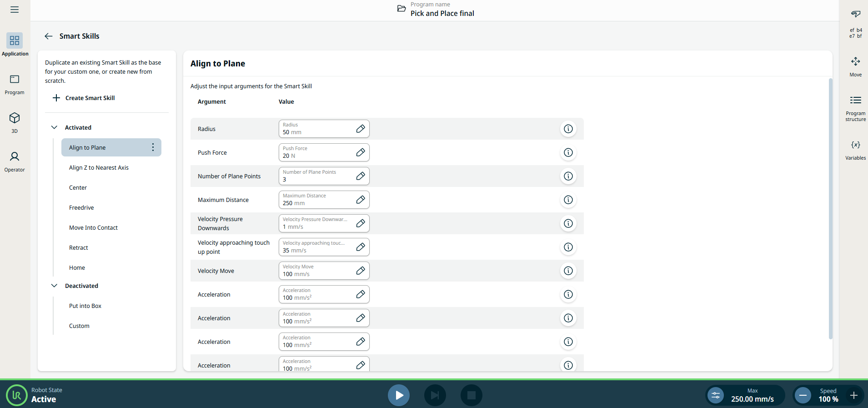Collapse the Deactivated skills group
This screenshot has height=408, width=868.
[x=55, y=286]
